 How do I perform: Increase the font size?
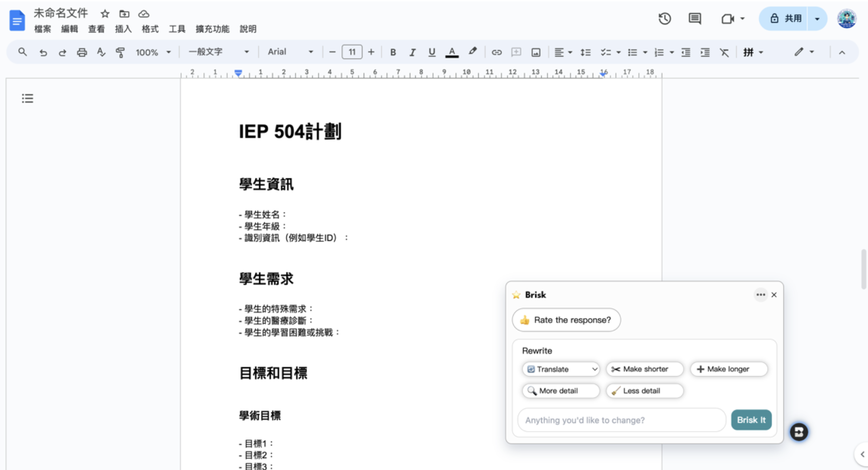pyautogui.click(x=371, y=52)
